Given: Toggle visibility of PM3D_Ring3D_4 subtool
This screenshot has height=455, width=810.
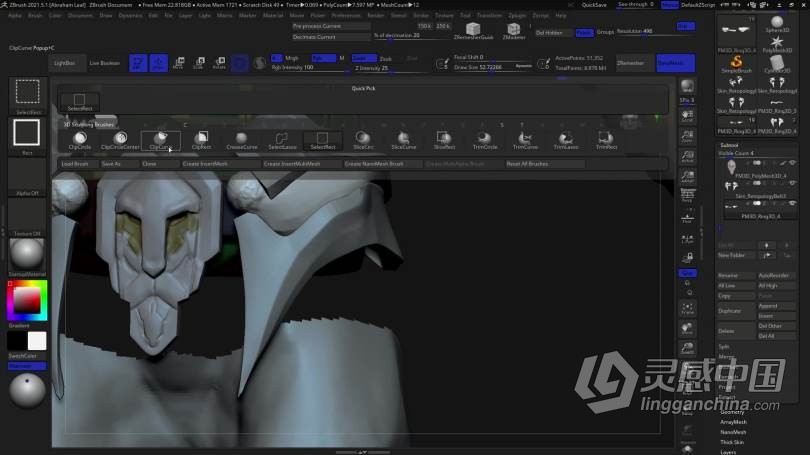Looking at the screenshot, I should pyautogui.click(x=792, y=204).
